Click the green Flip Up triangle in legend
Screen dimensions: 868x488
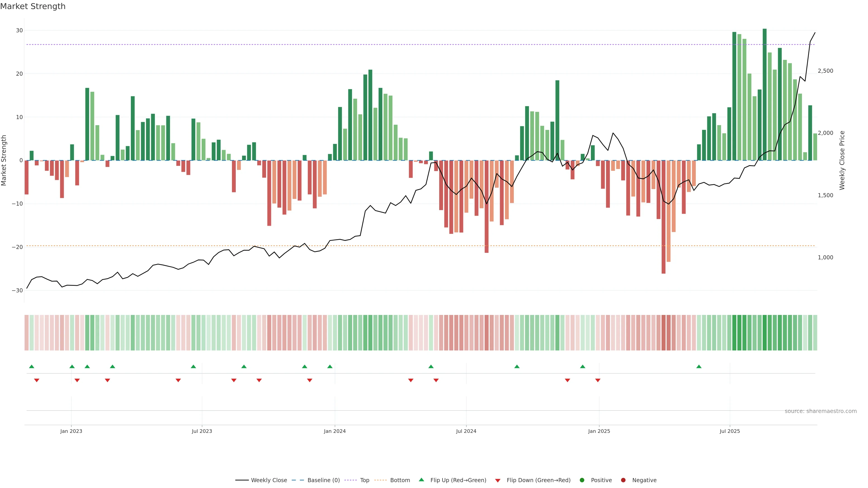(x=421, y=480)
